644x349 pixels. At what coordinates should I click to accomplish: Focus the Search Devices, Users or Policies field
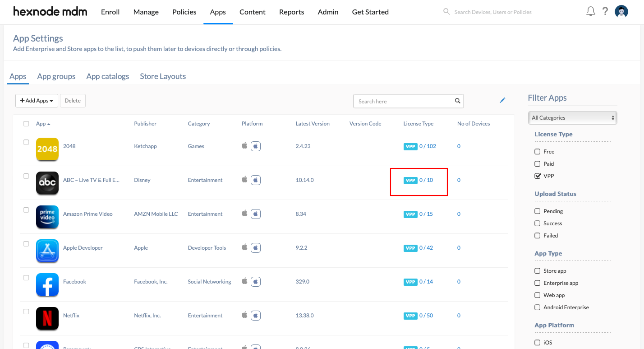pyautogui.click(x=493, y=12)
